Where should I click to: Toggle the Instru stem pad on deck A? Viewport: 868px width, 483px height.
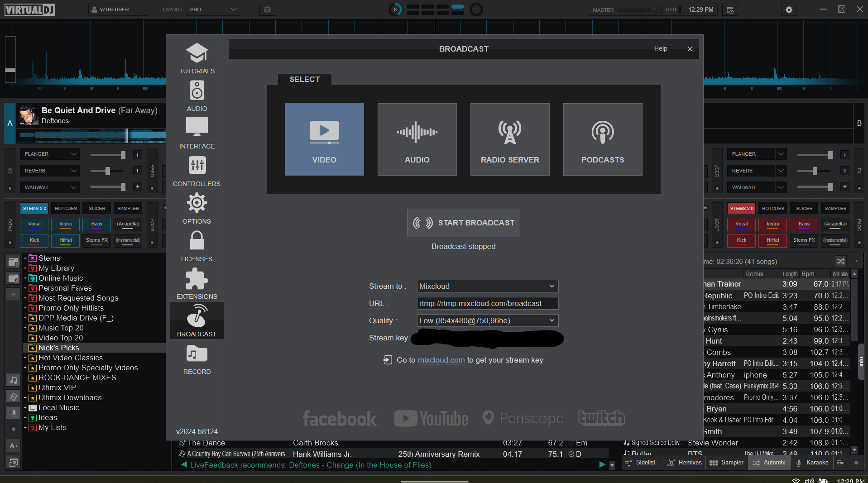[66, 224]
